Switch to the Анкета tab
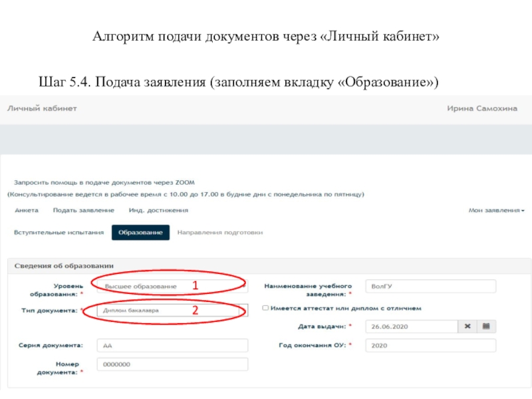The width and height of the screenshot is (532, 399). pos(27,210)
